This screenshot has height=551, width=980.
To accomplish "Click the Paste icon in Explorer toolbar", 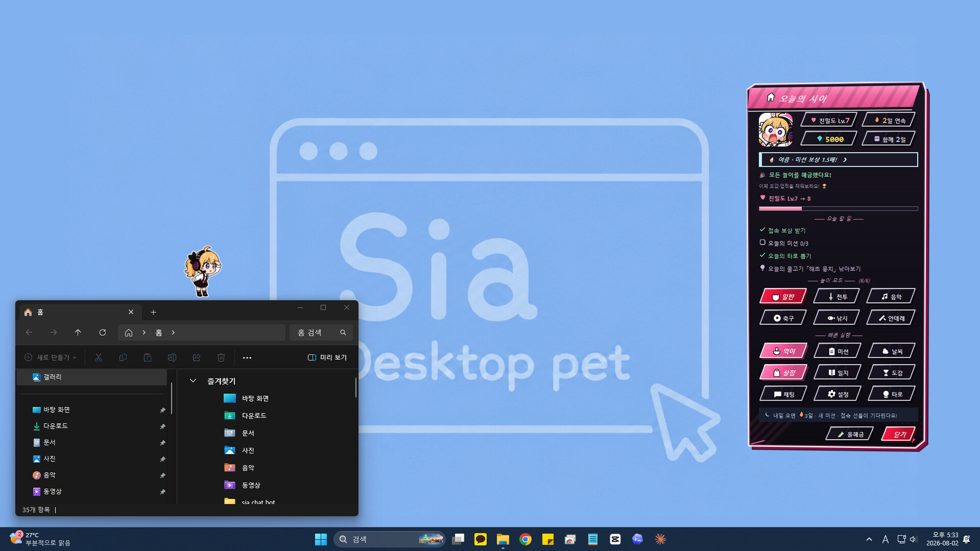I will pos(148,358).
